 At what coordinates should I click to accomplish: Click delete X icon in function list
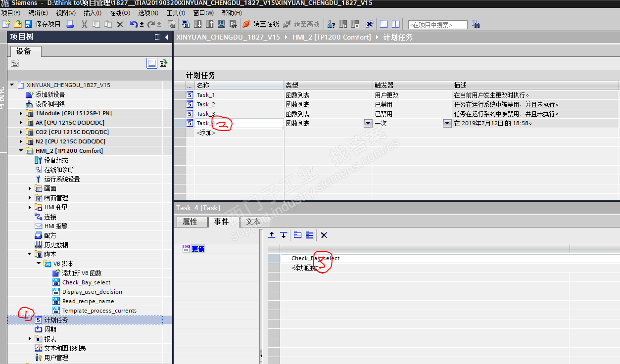(x=324, y=235)
